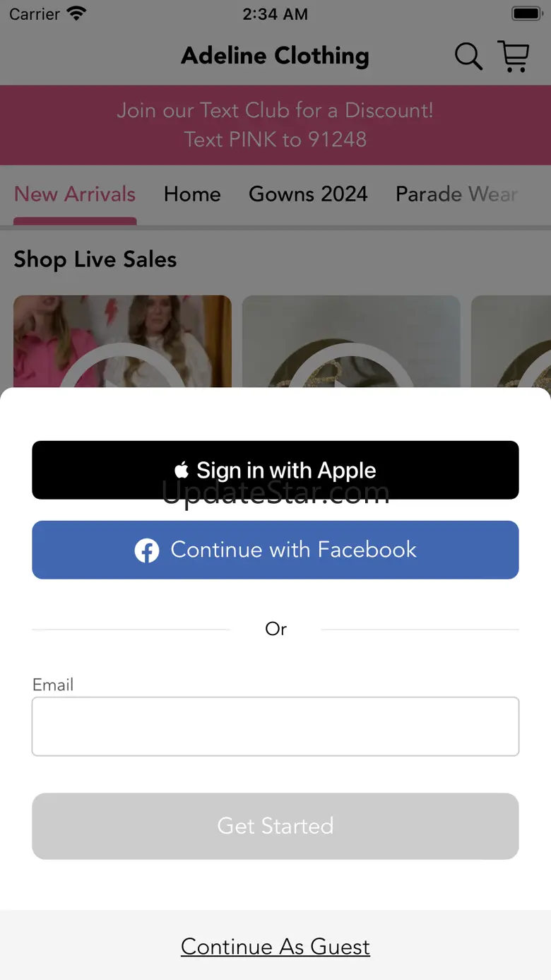Open the Gowns 2024 tab
This screenshot has height=980, width=551.
point(308,194)
